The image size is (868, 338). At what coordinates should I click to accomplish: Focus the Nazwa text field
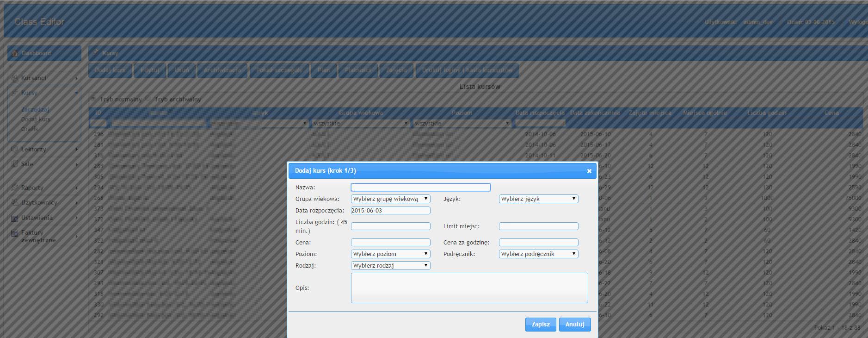click(x=420, y=187)
